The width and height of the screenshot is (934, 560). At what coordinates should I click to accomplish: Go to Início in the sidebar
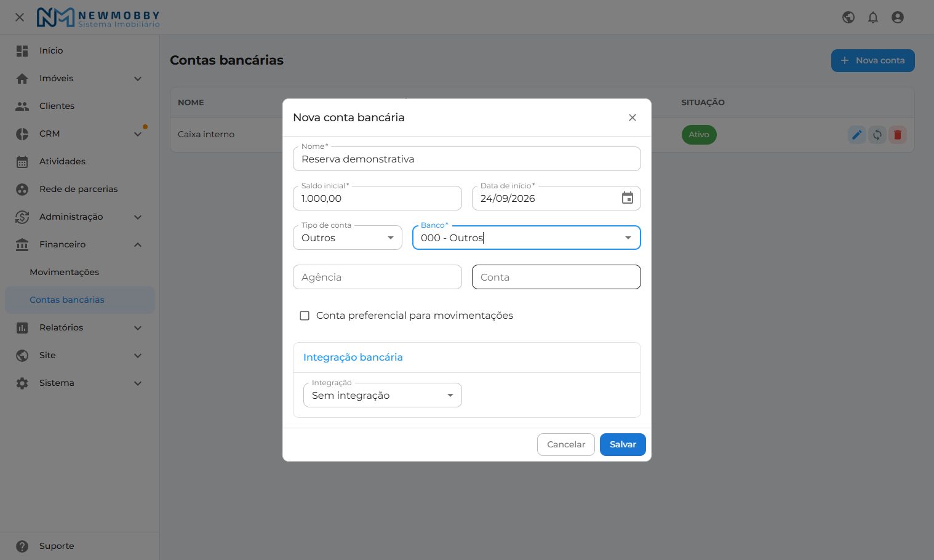[80, 50]
